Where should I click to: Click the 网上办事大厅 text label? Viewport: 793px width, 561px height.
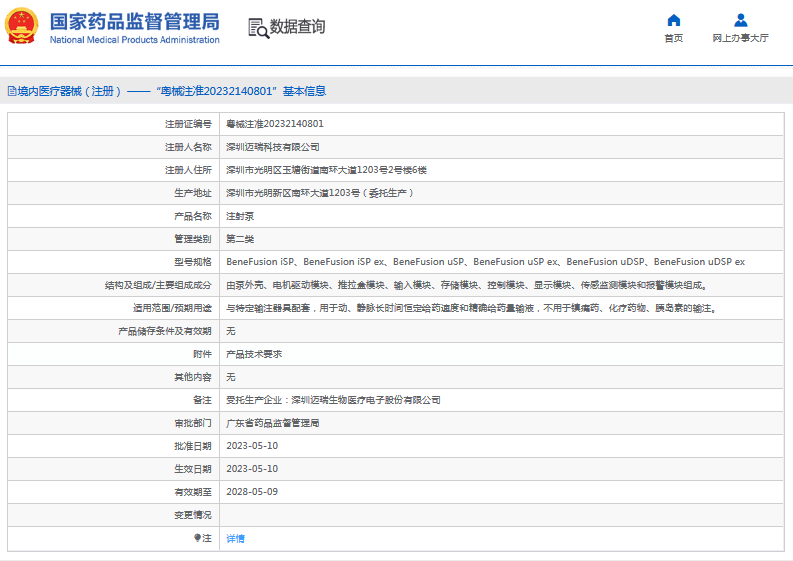(740, 38)
